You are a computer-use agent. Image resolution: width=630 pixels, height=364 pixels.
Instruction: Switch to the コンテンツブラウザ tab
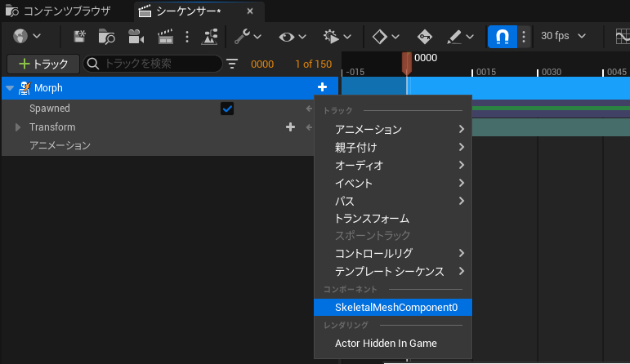(x=59, y=11)
